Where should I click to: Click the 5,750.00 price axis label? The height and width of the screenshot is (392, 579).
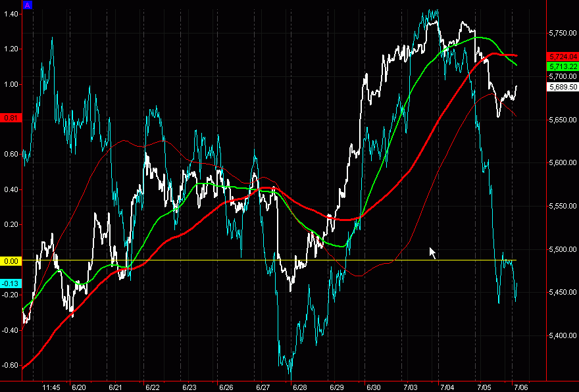[x=563, y=34]
